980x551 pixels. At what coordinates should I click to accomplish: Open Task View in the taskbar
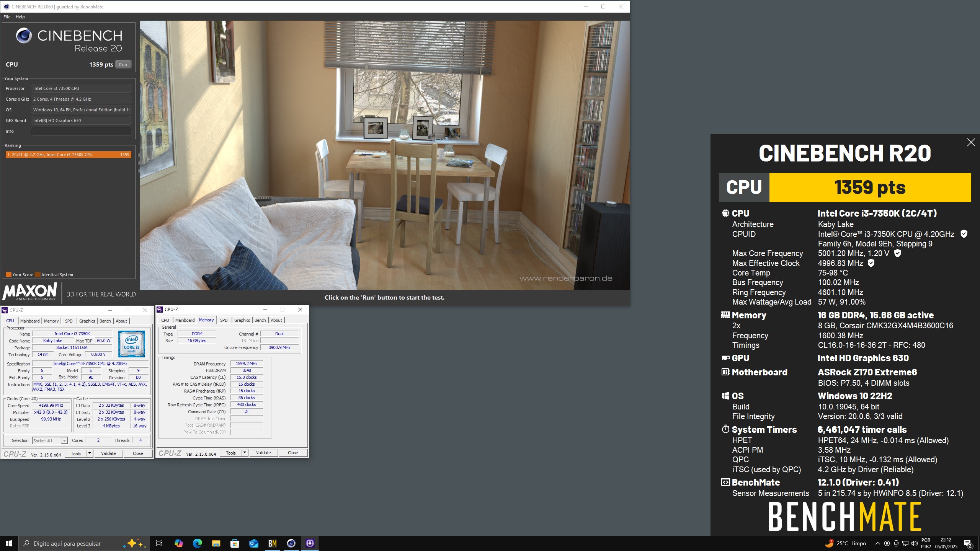[159, 543]
